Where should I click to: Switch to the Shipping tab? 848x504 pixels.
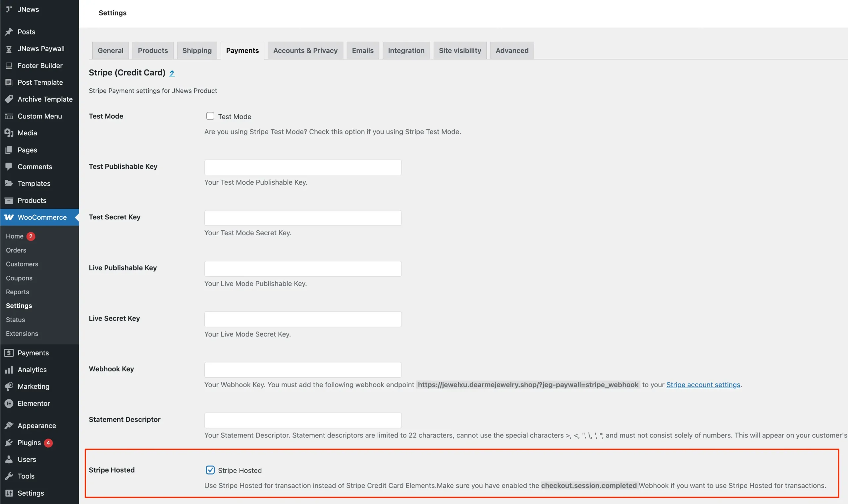coord(197,51)
